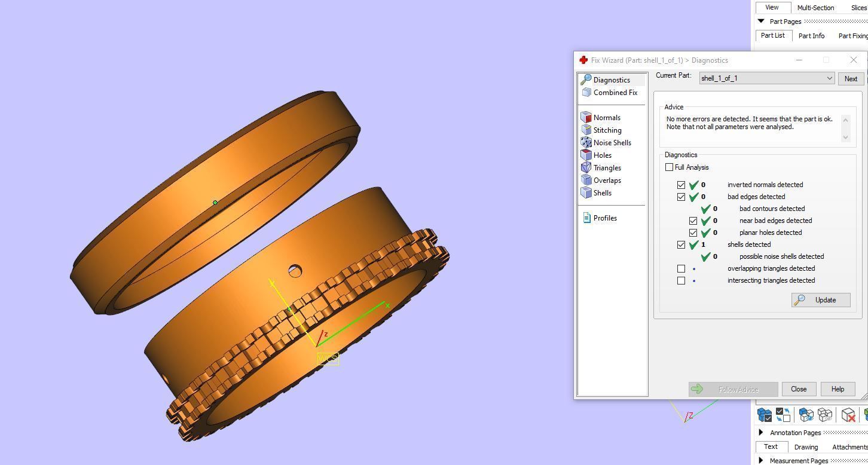Click the disabled Follow Advice button
The height and width of the screenshot is (465, 868).
coord(733,389)
